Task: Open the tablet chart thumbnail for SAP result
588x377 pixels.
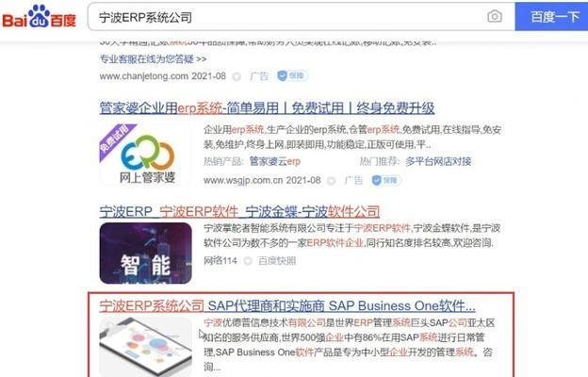Action: (145, 347)
